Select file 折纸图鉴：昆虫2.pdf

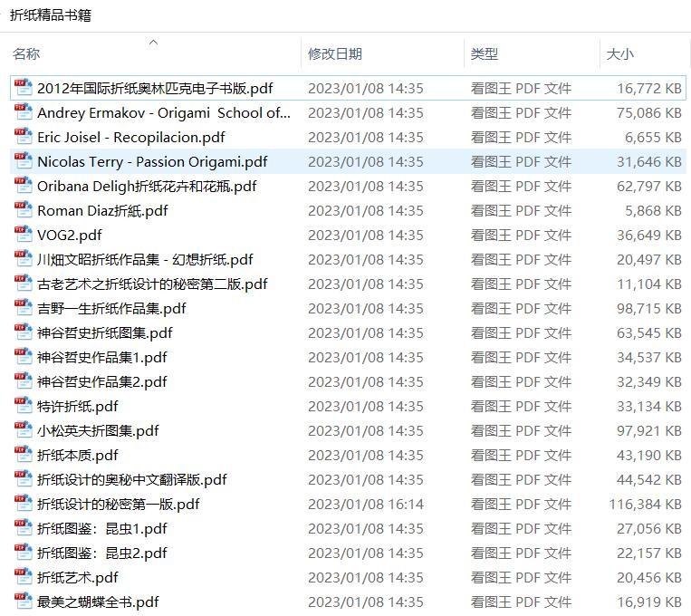(101, 553)
